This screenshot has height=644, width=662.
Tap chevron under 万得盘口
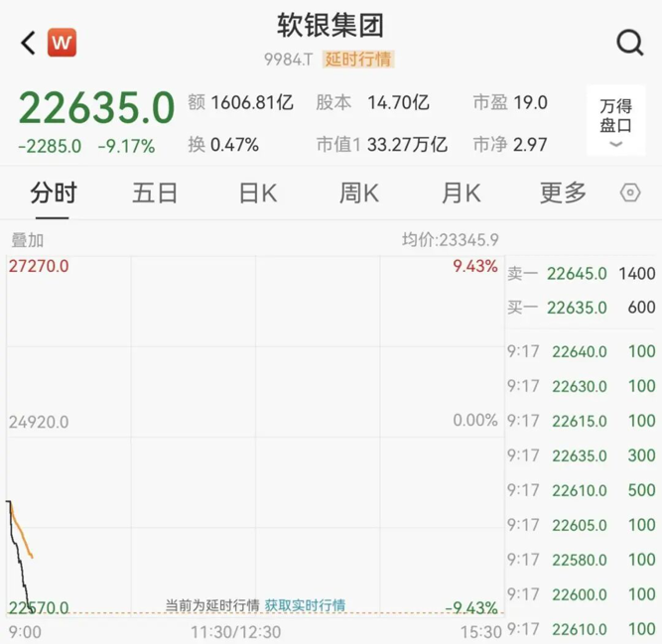(x=615, y=145)
